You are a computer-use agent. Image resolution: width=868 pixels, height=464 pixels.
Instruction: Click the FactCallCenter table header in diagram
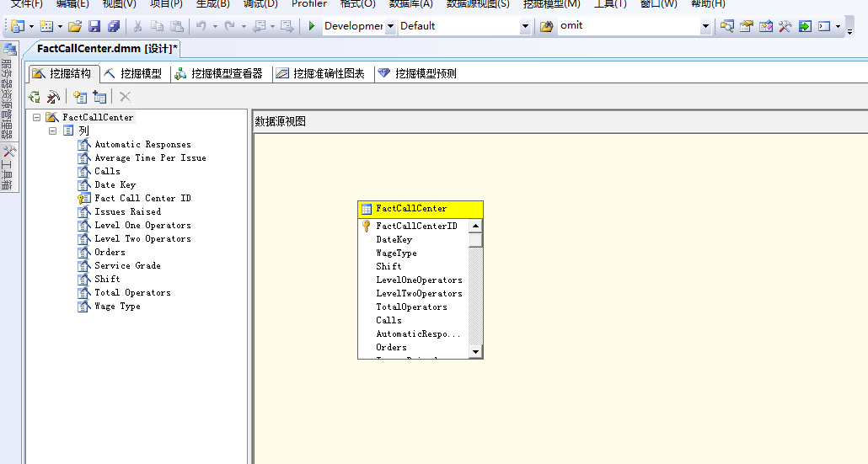421,209
